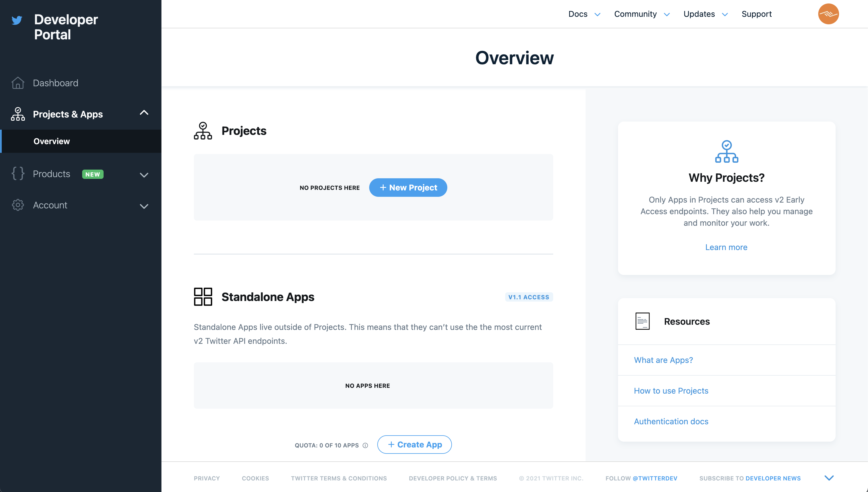868x492 pixels.
Task: Expand the Products sidebar menu
Action: (144, 175)
